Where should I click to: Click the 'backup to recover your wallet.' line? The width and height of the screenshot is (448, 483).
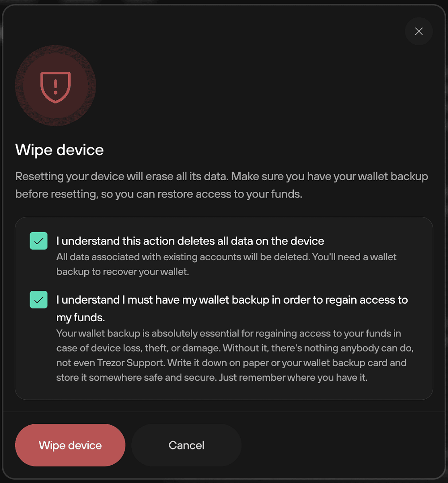coord(123,272)
